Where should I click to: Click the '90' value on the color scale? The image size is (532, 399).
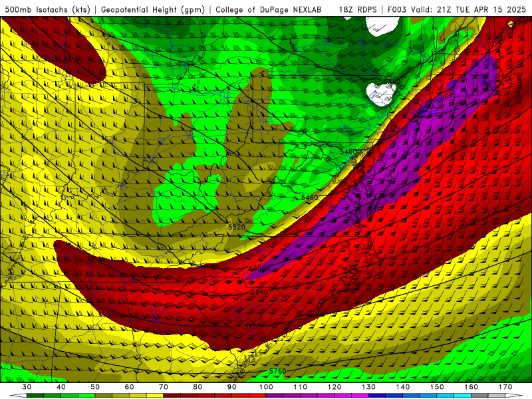(x=232, y=387)
